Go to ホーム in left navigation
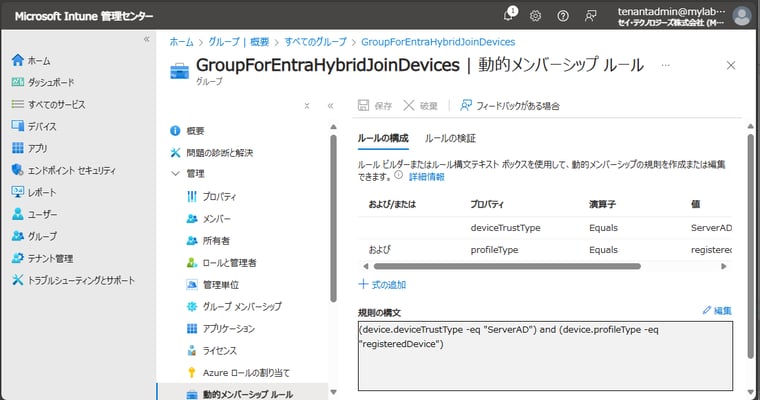The image size is (760, 400). tap(31, 61)
